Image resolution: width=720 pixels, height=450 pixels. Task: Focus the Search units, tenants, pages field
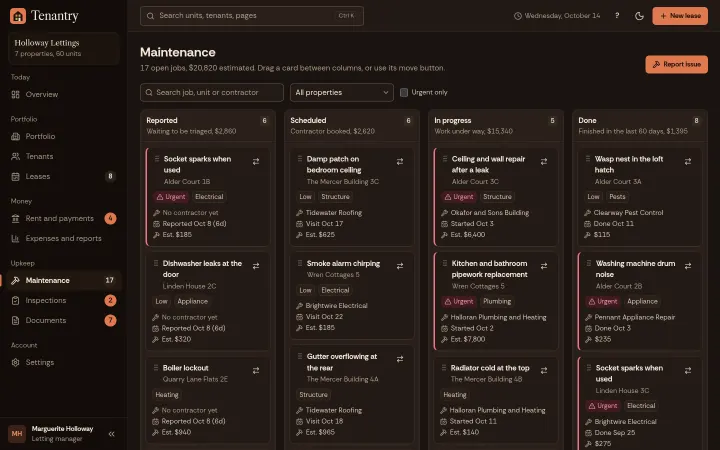coord(252,16)
